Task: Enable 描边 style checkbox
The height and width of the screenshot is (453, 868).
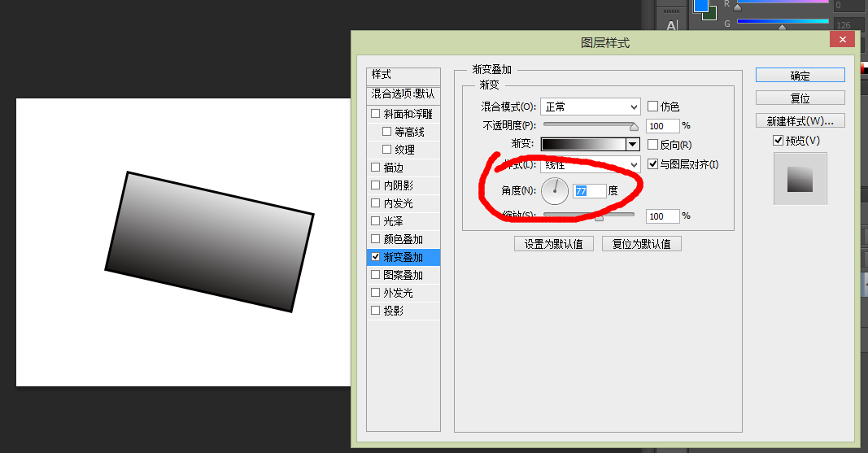Action: pos(375,167)
